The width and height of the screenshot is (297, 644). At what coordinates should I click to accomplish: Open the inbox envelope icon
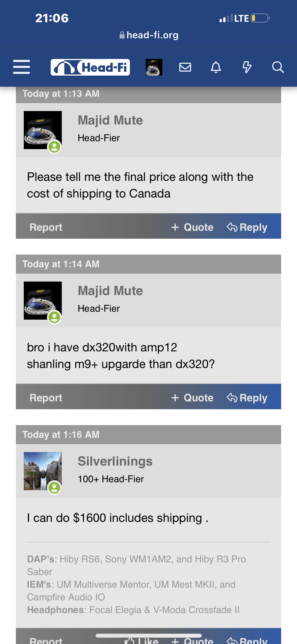point(185,67)
